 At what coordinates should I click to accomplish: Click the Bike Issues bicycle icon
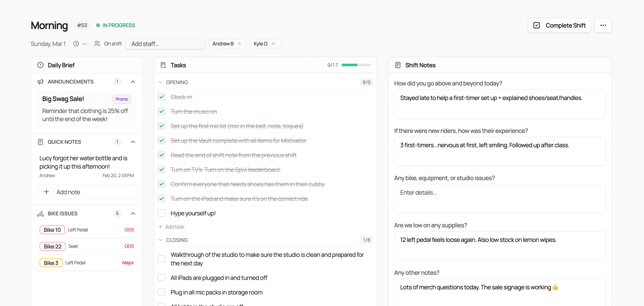click(x=40, y=213)
